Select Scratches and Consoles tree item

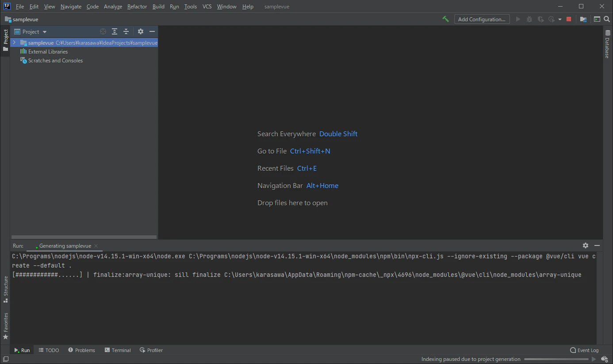[55, 60]
